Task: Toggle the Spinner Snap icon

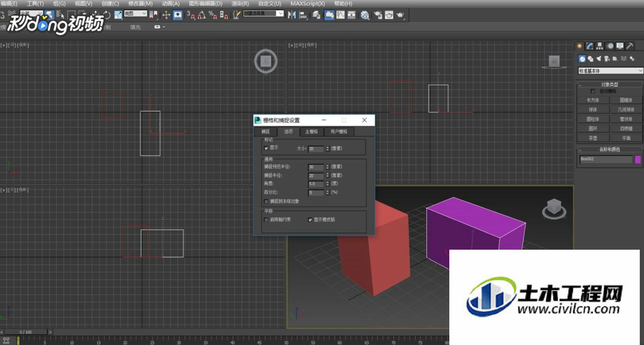Action: [224, 15]
